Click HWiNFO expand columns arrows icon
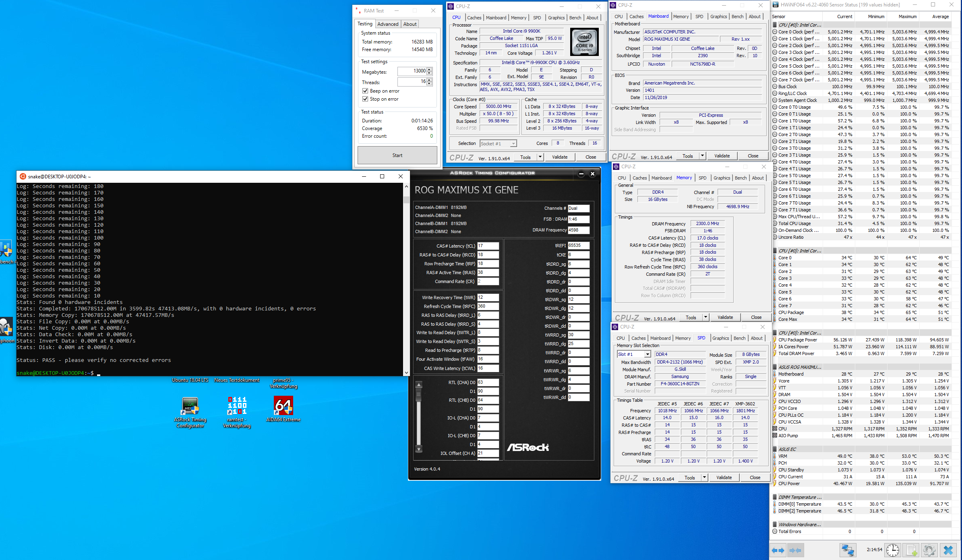962x560 pixels. [778, 550]
